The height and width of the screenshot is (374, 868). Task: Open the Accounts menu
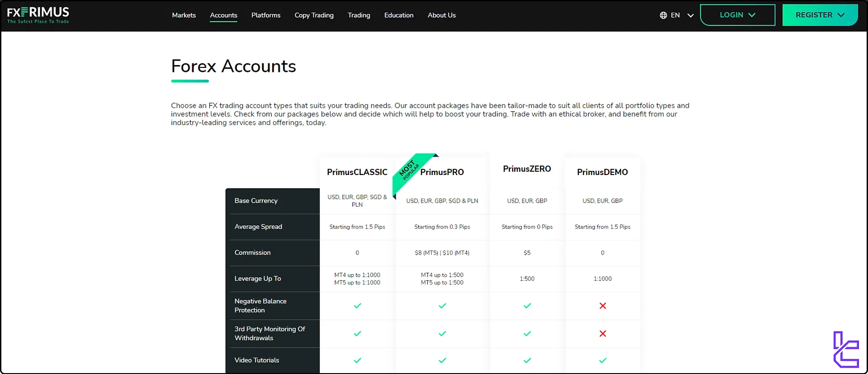tap(223, 15)
